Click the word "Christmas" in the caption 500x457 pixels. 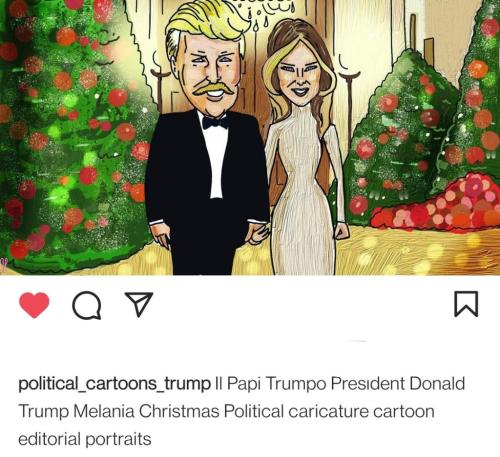pos(179,411)
